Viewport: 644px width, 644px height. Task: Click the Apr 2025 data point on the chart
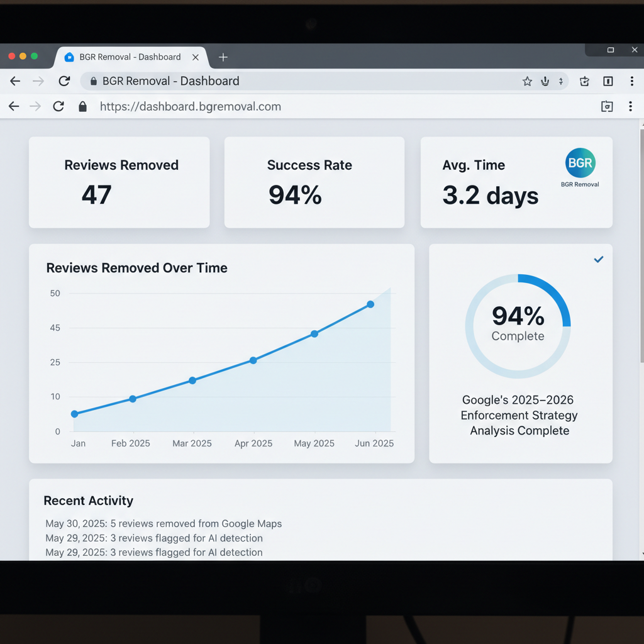[253, 360]
